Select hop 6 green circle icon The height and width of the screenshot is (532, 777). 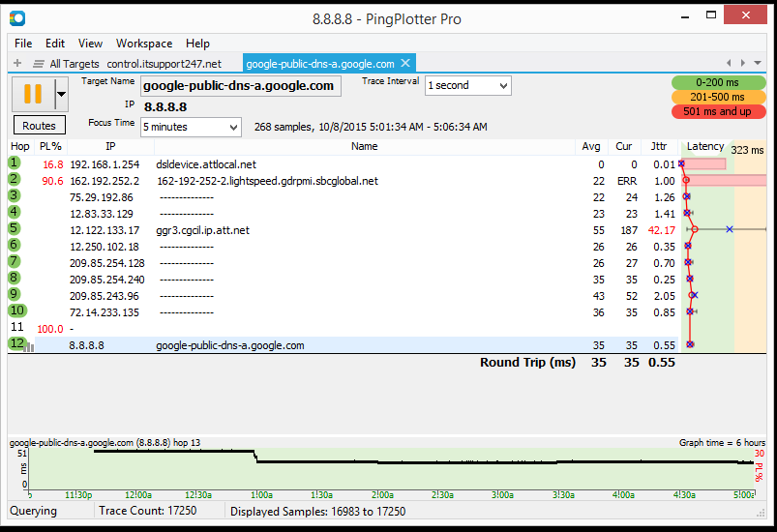point(15,245)
